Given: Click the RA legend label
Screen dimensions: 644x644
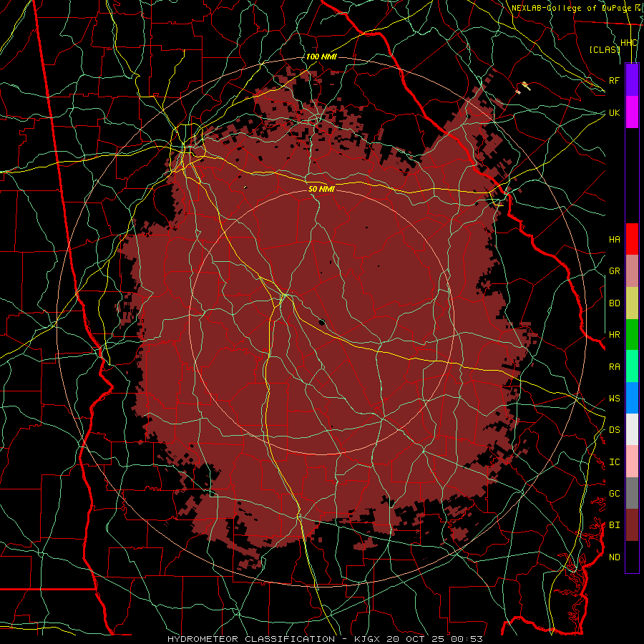Looking at the screenshot, I should (614, 367).
